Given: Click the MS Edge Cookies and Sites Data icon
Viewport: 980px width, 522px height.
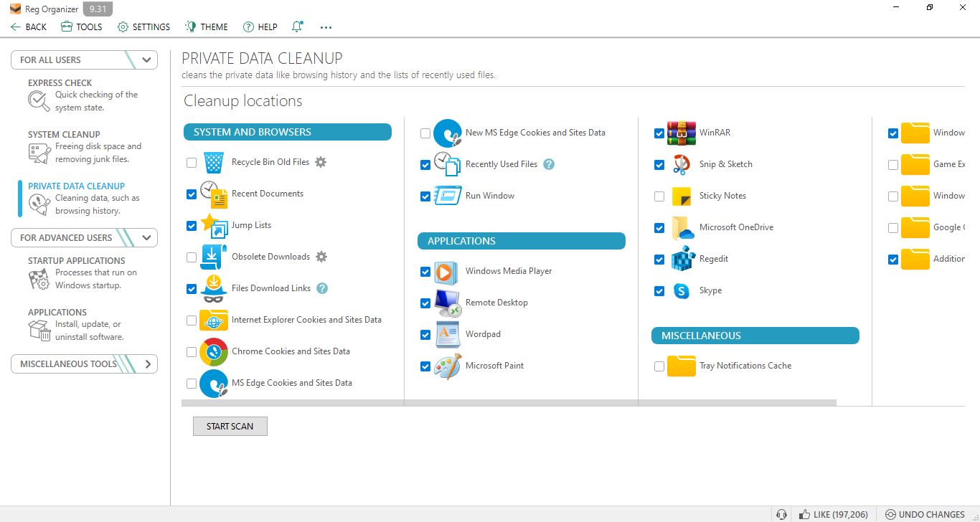Looking at the screenshot, I should (x=214, y=383).
